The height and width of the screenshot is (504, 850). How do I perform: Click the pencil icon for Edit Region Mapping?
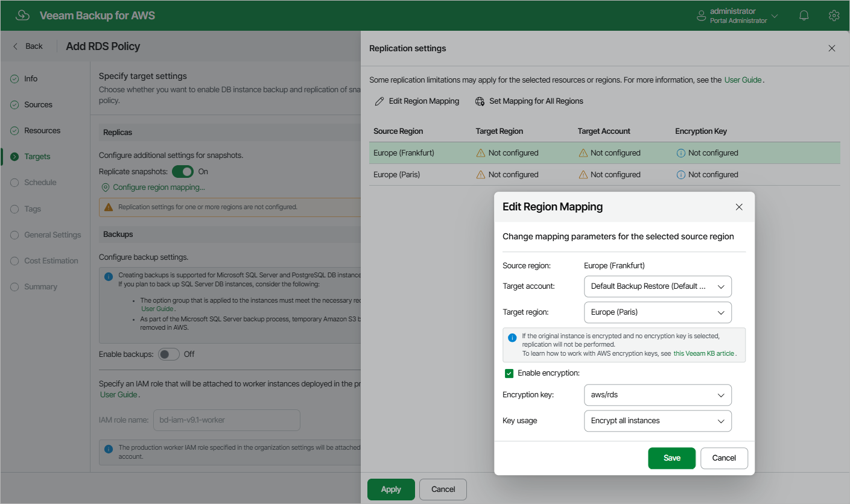pos(379,101)
